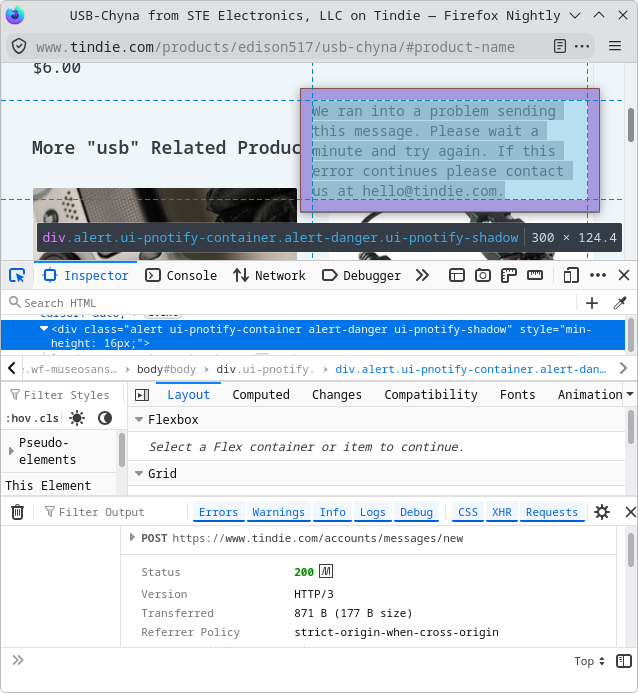Open the Inspector tab
This screenshot has height=693, width=638.
click(86, 275)
